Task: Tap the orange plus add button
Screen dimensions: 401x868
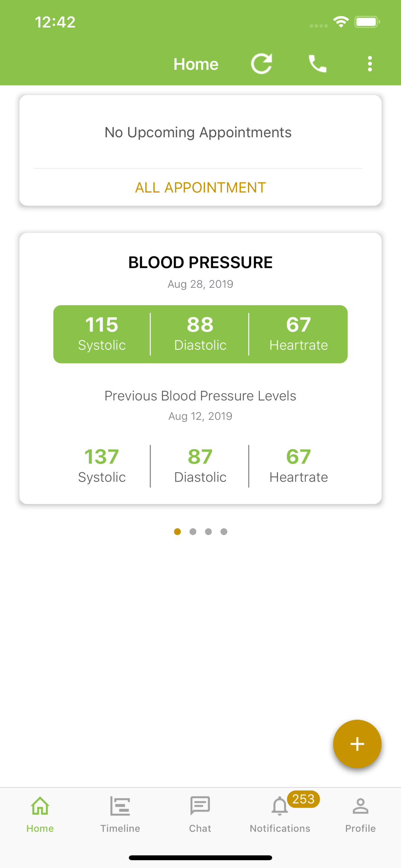Action: (357, 744)
